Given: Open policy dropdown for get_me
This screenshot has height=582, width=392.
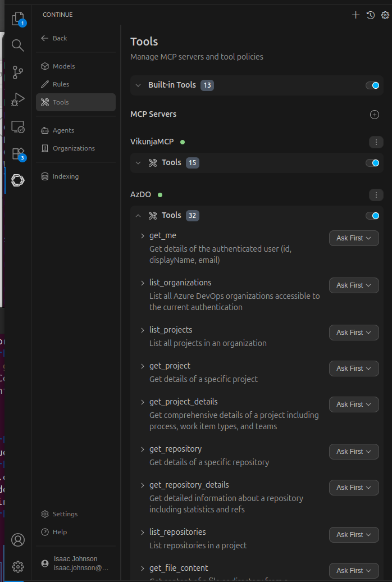Looking at the screenshot, I should [354, 238].
